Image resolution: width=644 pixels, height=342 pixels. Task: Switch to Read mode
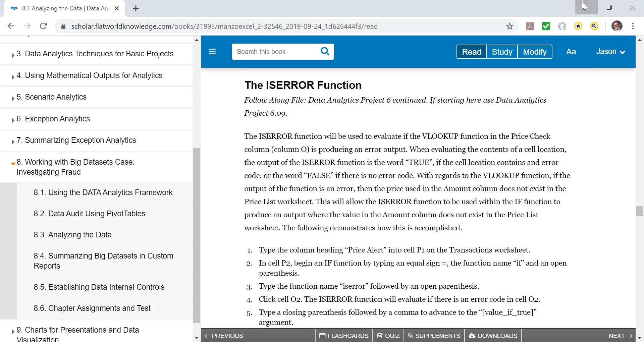[472, 52]
